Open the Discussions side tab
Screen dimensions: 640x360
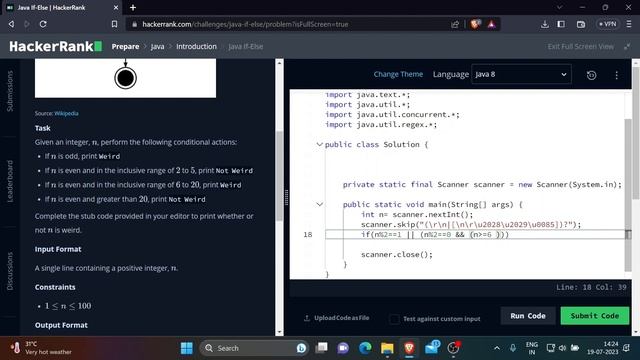click(x=10, y=271)
